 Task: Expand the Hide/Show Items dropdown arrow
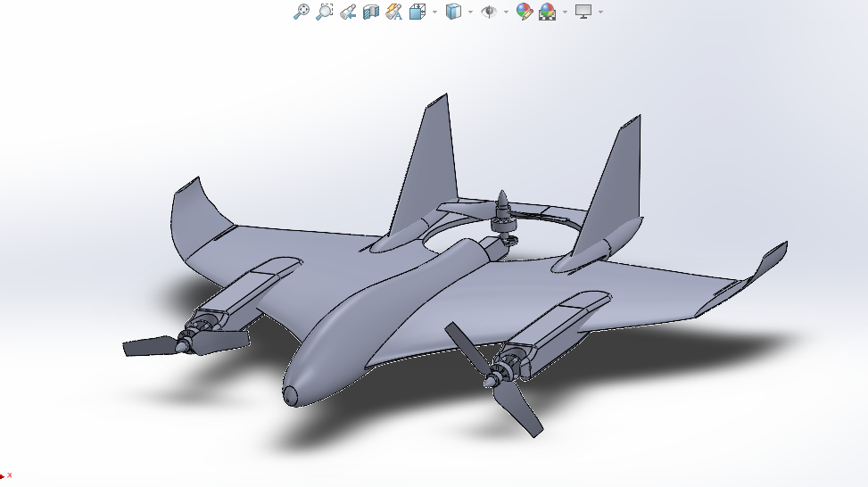pyautogui.click(x=506, y=12)
